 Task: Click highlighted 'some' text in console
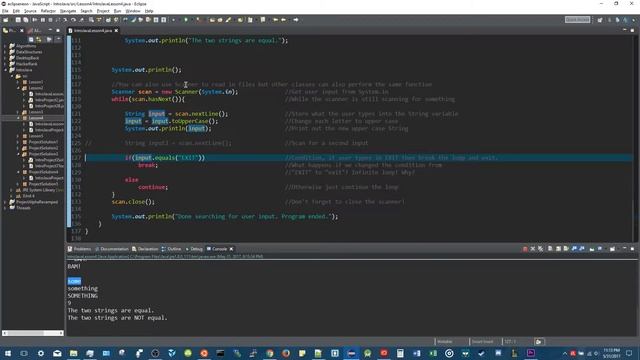pyautogui.click(x=74, y=281)
